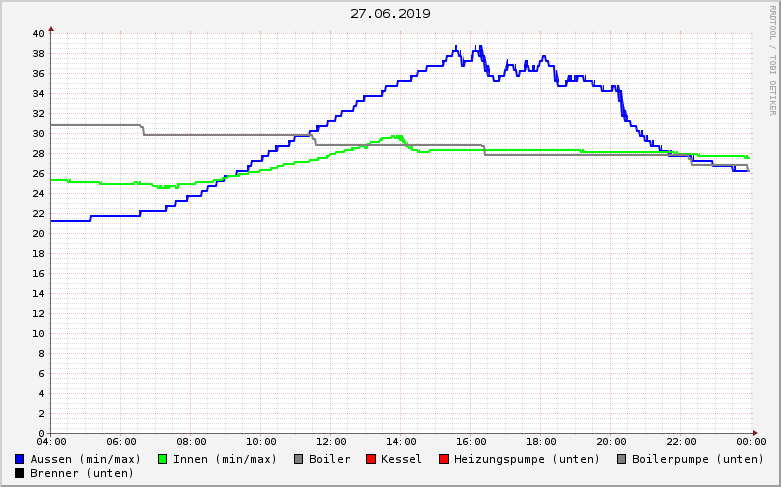Click the 38 y-axis label
The width and height of the screenshot is (781, 487).
[x=39, y=54]
